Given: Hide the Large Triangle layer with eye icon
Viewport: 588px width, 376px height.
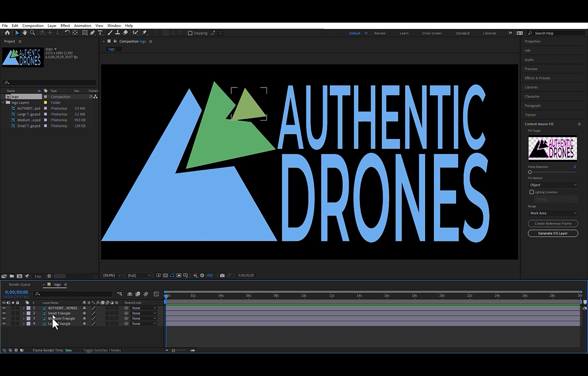Looking at the screenshot, I should tap(4, 324).
